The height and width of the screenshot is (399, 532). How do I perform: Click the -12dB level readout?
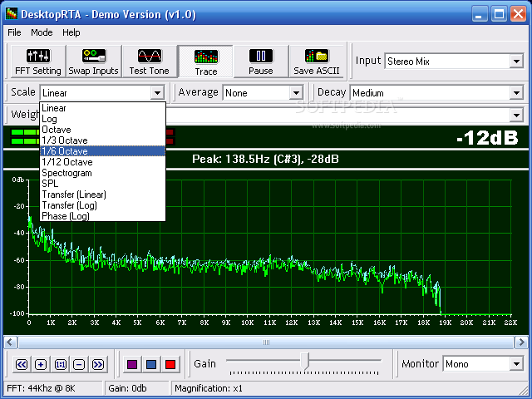pyautogui.click(x=487, y=138)
